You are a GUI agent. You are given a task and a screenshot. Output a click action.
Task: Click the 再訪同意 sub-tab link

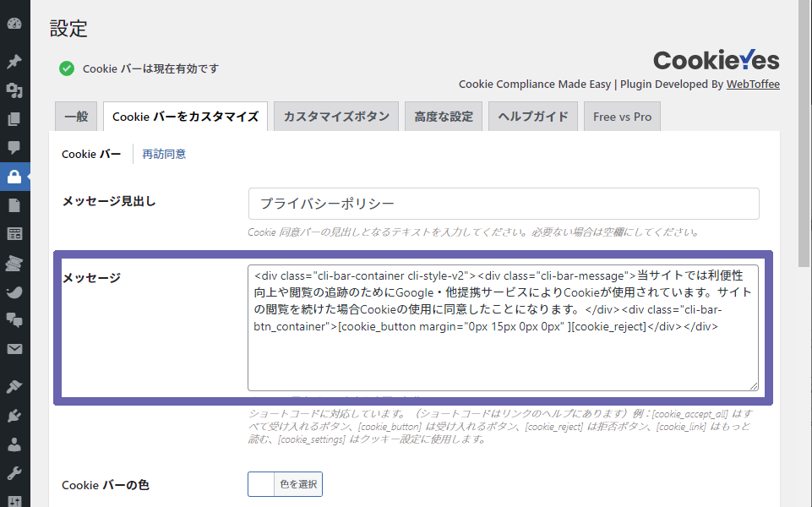tap(164, 154)
